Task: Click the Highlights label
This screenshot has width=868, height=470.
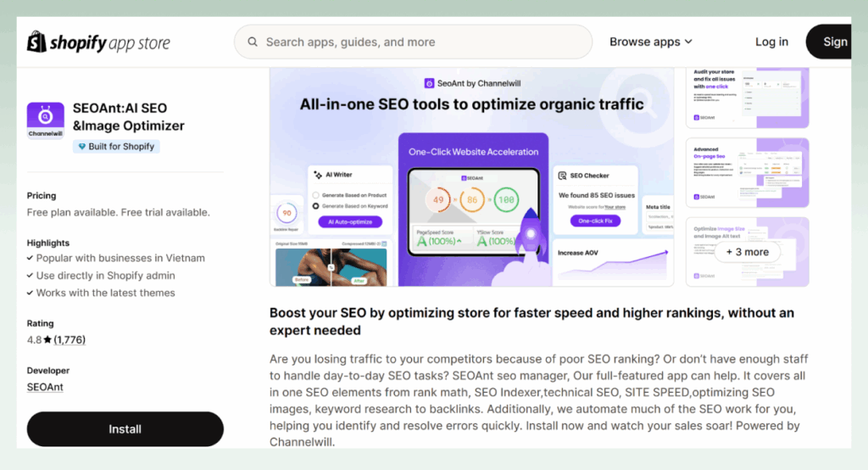Action: (48, 243)
